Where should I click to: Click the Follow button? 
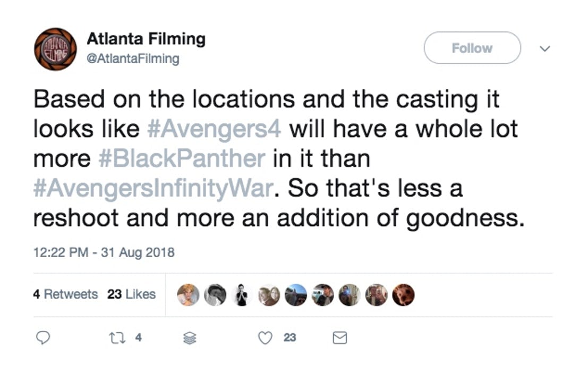pyautogui.click(x=472, y=48)
